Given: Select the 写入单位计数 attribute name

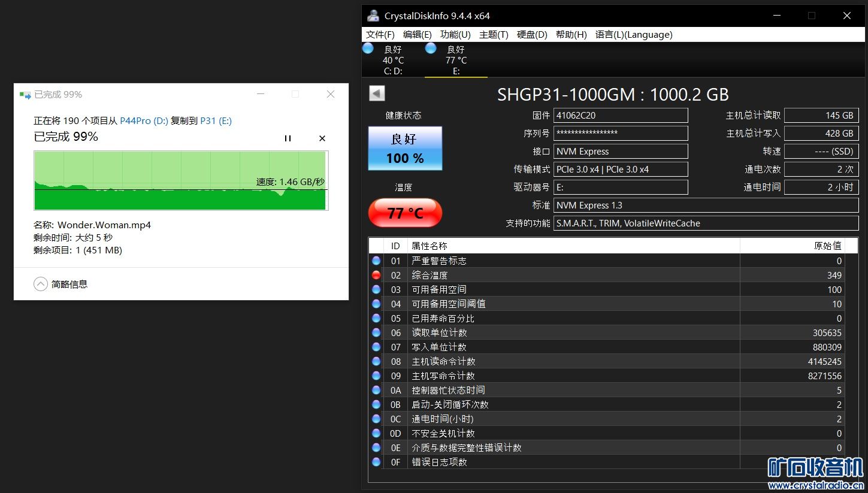Looking at the screenshot, I should pos(439,347).
